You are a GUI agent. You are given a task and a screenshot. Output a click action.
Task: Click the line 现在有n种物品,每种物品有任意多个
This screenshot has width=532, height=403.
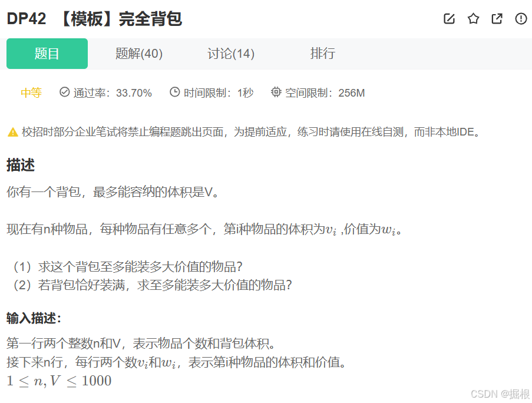tap(204, 229)
